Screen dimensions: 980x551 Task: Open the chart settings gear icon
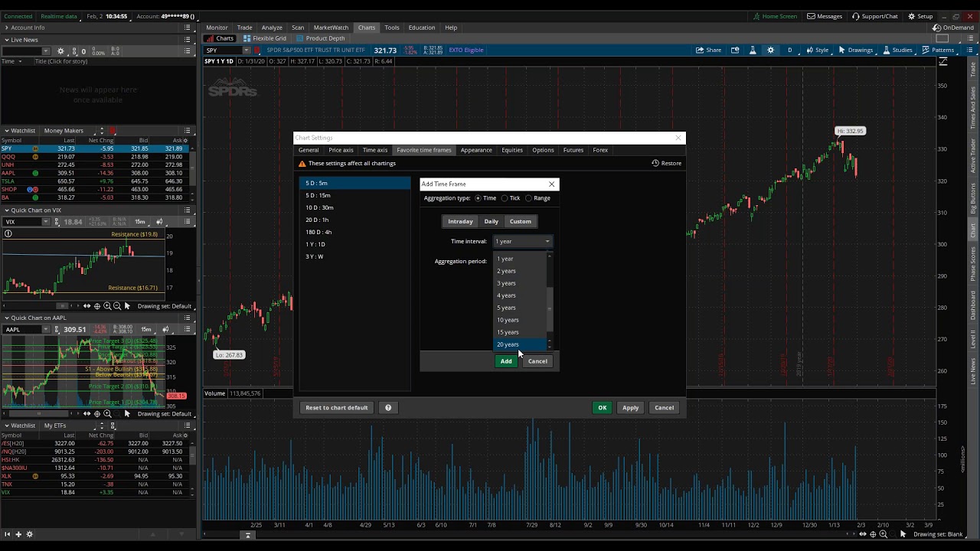coord(770,50)
